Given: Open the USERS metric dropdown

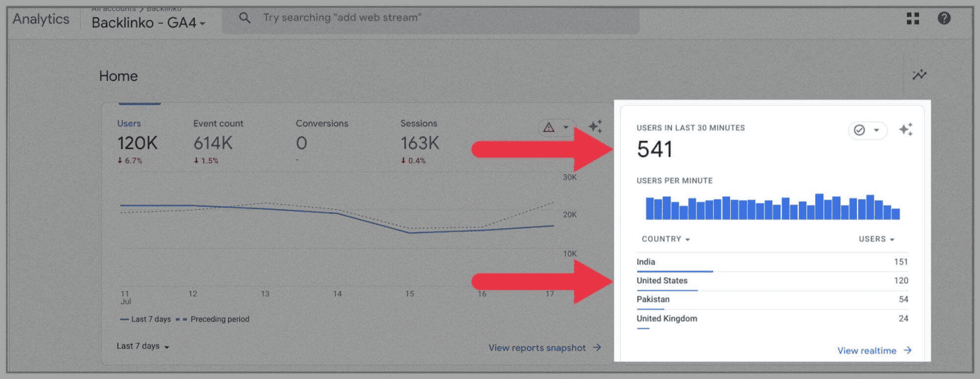Looking at the screenshot, I should tap(876, 239).
